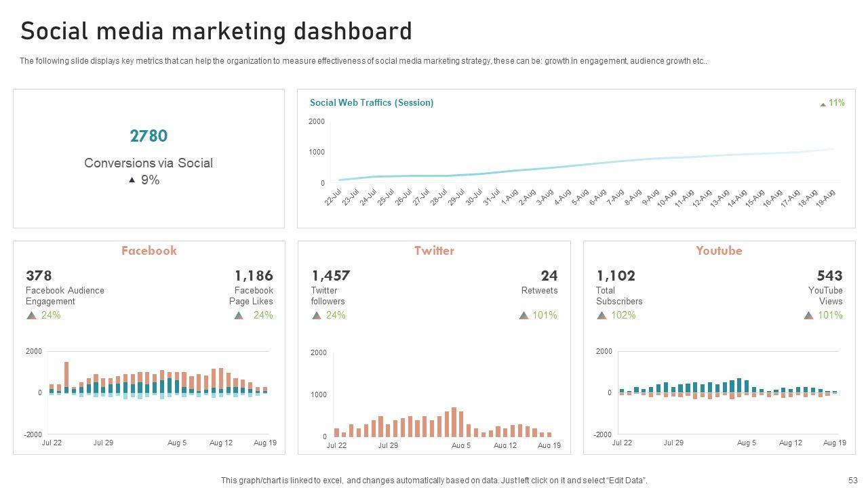868x488 pixels.
Task: Click the 1,186 Facebook Page Likes number
Action: pyautogui.click(x=254, y=276)
